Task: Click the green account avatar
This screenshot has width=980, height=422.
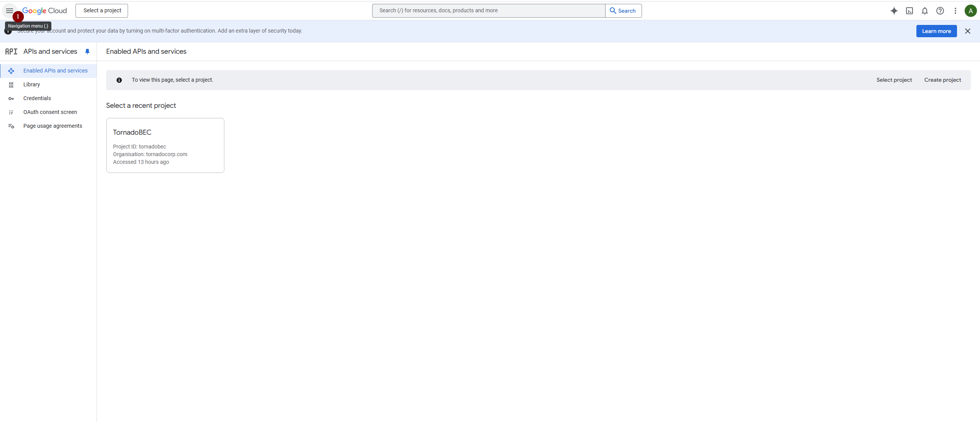Action: tap(970, 11)
